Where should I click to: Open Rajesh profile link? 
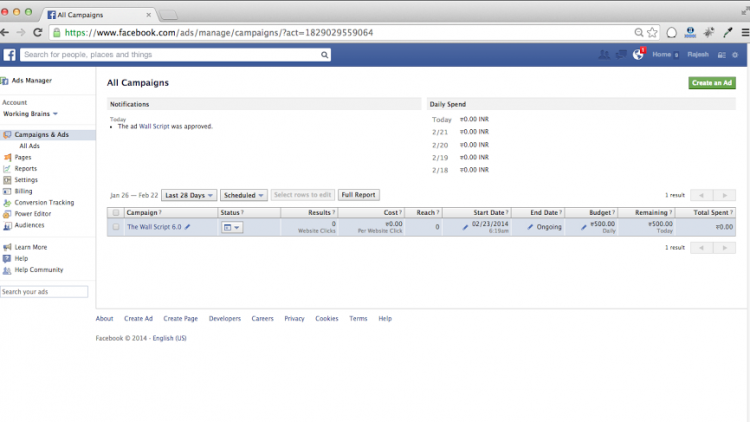click(698, 55)
